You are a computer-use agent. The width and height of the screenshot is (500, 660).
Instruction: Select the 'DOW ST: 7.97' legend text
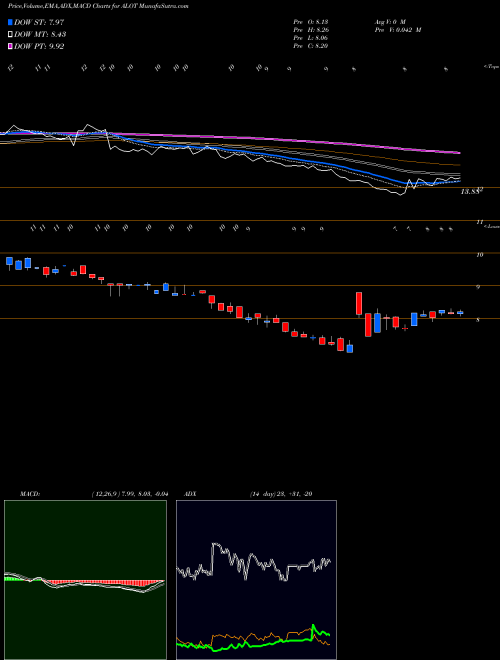click(39, 22)
